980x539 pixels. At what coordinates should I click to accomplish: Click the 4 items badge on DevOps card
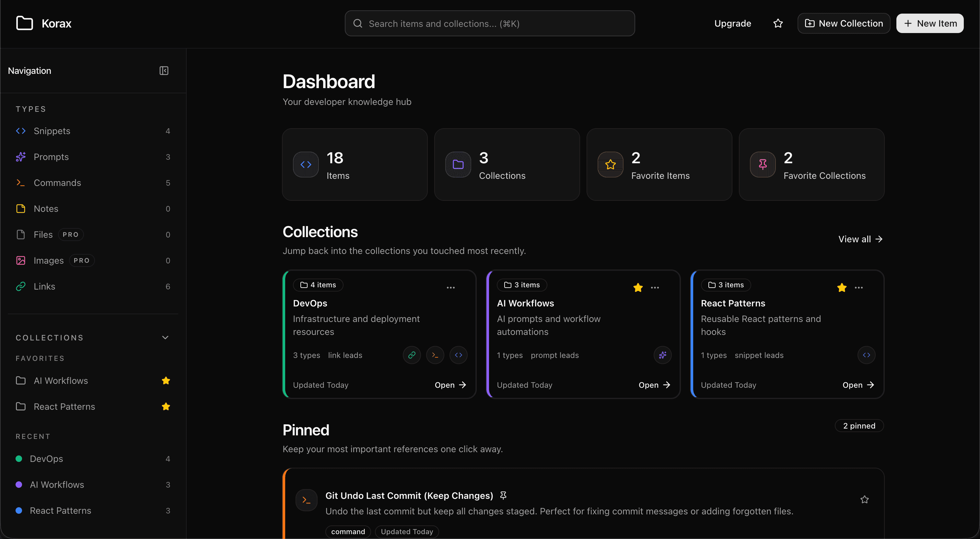click(x=318, y=285)
